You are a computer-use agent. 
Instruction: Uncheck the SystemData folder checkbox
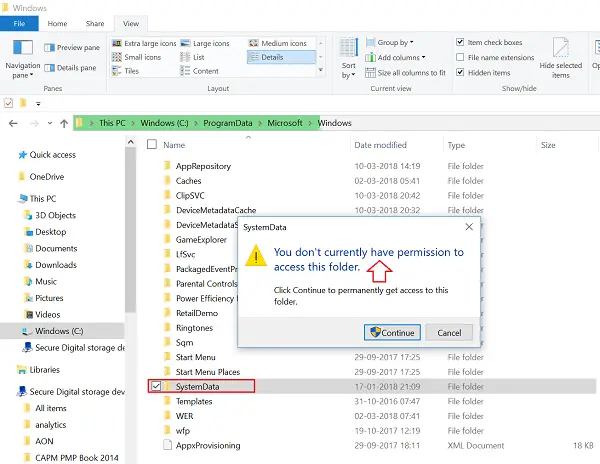point(156,386)
